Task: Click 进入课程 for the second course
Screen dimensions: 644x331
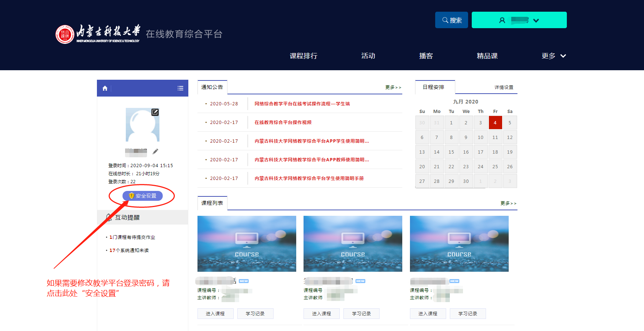Action: point(321,314)
